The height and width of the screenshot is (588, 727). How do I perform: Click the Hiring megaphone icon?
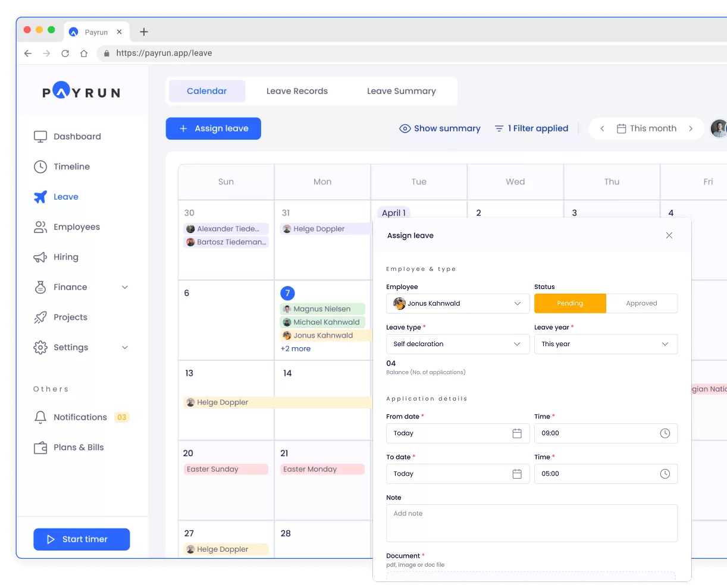(x=40, y=257)
